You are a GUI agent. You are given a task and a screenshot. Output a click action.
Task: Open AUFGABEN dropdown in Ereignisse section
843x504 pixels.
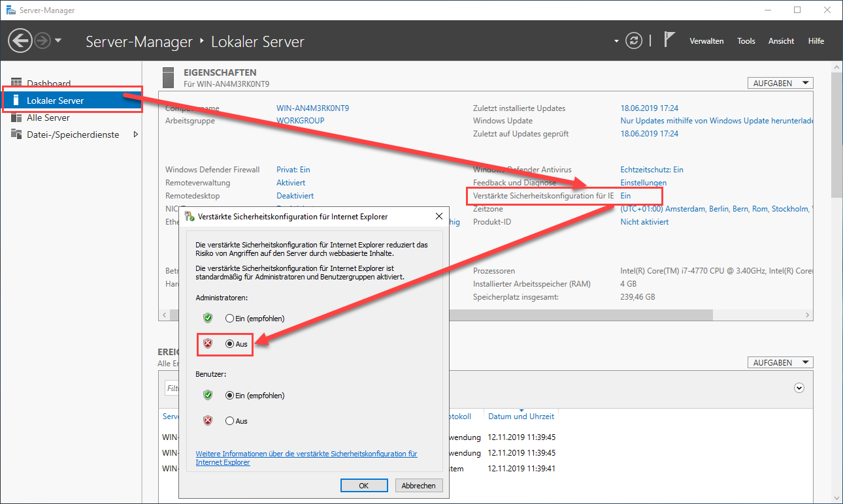(x=780, y=362)
